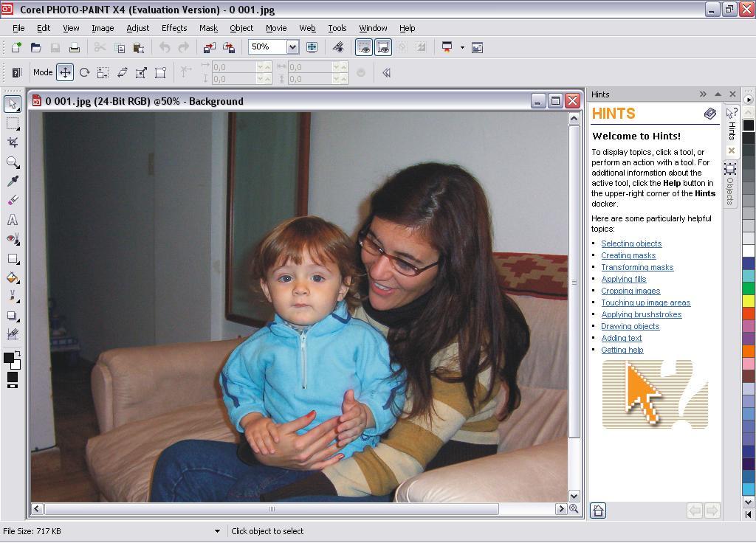The image size is (756, 543).
Task: Open the dual-monitor icon's dropdown arrow
Action: pyautogui.click(x=462, y=46)
